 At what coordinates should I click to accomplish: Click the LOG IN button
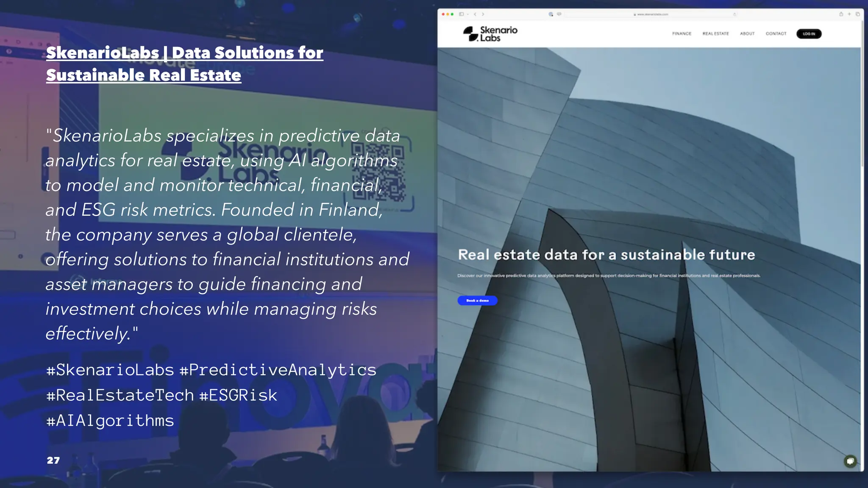(x=809, y=34)
